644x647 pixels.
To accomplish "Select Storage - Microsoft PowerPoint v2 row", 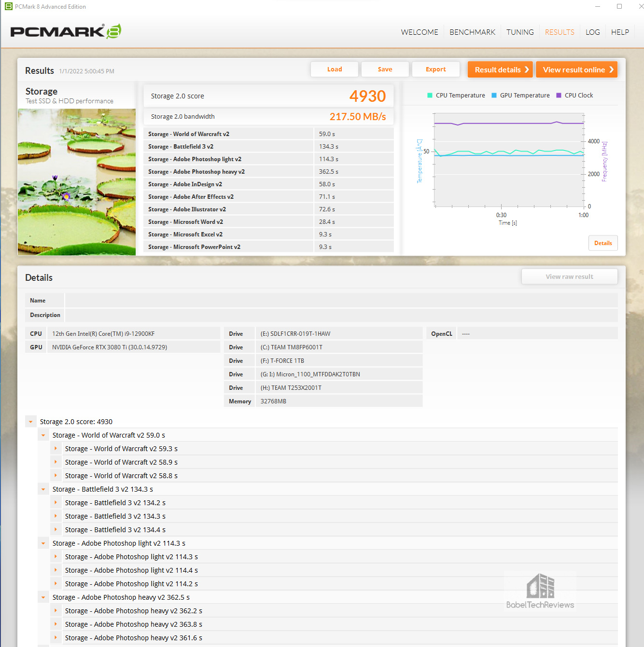I will tap(268, 247).
